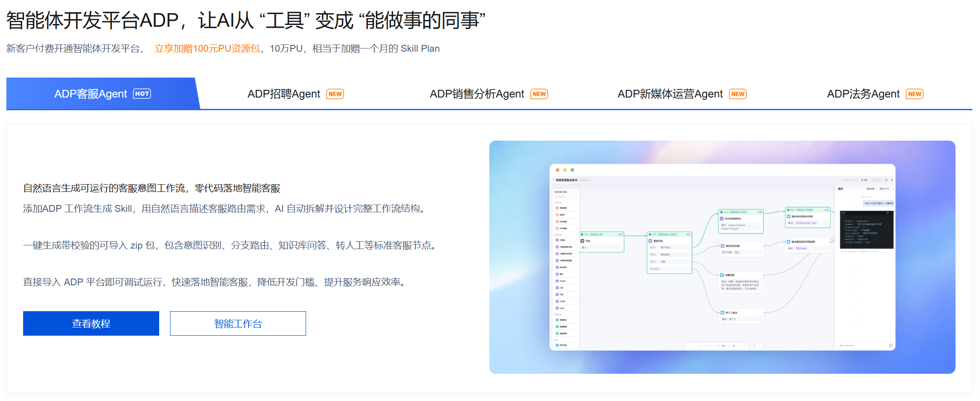This screenshot has width=980, height=401.
Task: Select the ADP客服Agent tab
Action: (102, 94)
